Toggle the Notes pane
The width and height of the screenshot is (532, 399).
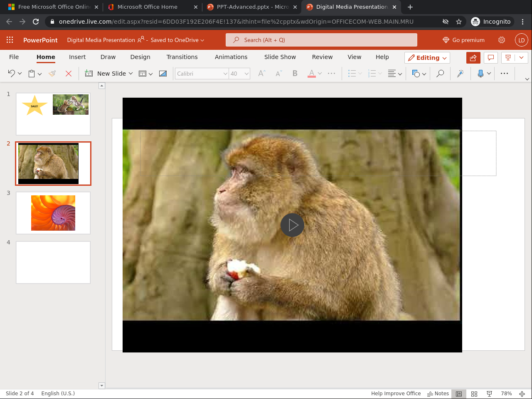(438, 394)
